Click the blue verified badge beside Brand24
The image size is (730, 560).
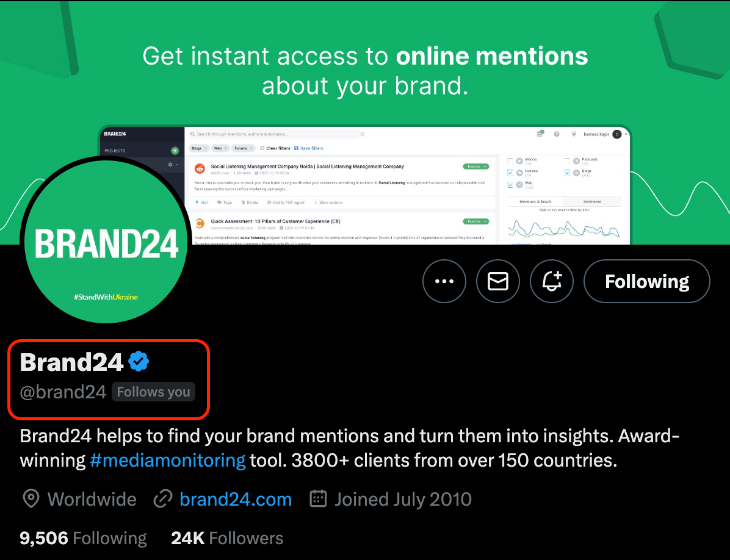click(x=139, y=362)
